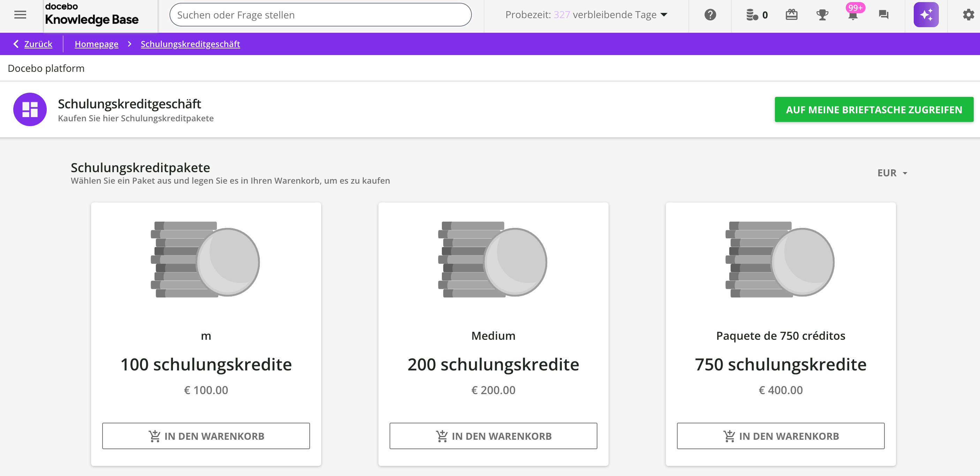Navigate to Homepage breadcrumb
This screenshot has height=476, width=980.
pos(96,44)
